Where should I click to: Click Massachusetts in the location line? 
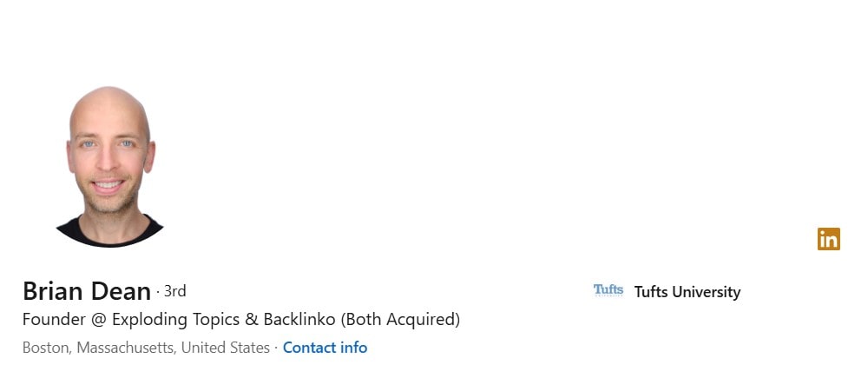pos(127,348)
